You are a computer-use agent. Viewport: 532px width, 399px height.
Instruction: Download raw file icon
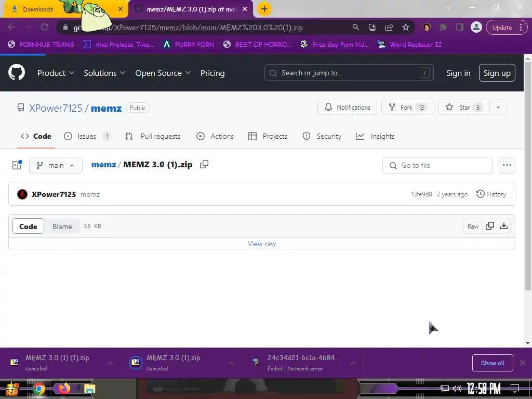pyautogui.click(x=504, y=226)
